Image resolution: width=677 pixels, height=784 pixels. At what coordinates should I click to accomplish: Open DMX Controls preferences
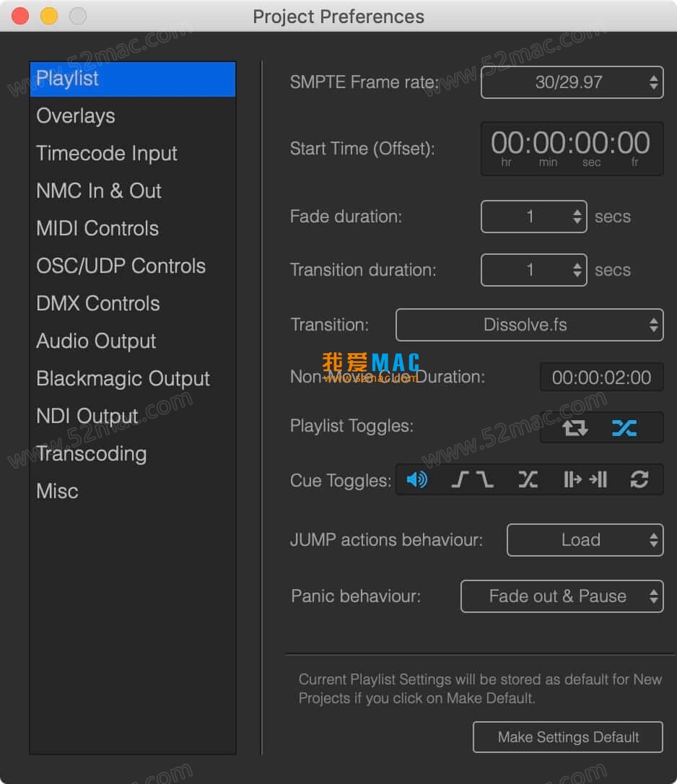[133, 303]
